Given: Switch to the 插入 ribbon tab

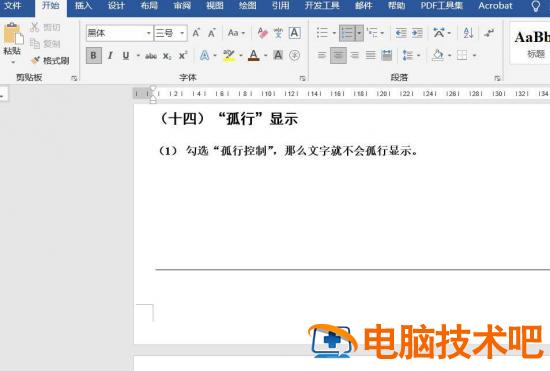Looking at the screenshot, I should tap(83, 6).
